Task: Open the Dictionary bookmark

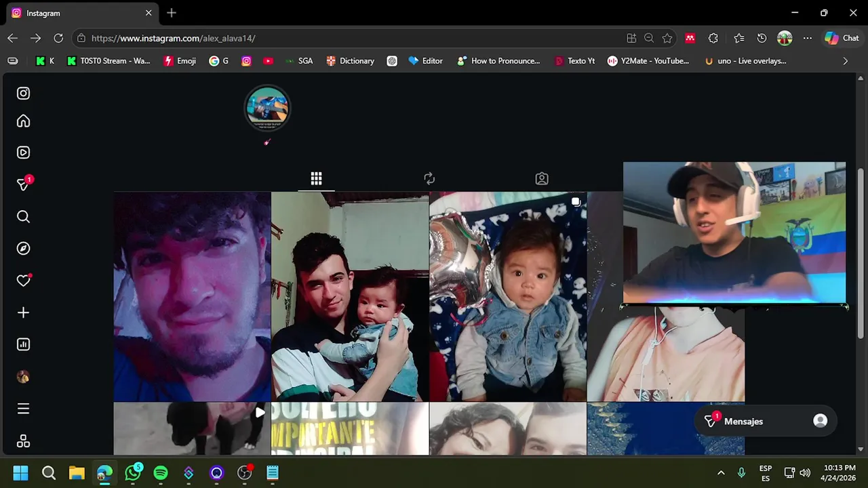Action: pyautogui.click(x=350, y=61)
